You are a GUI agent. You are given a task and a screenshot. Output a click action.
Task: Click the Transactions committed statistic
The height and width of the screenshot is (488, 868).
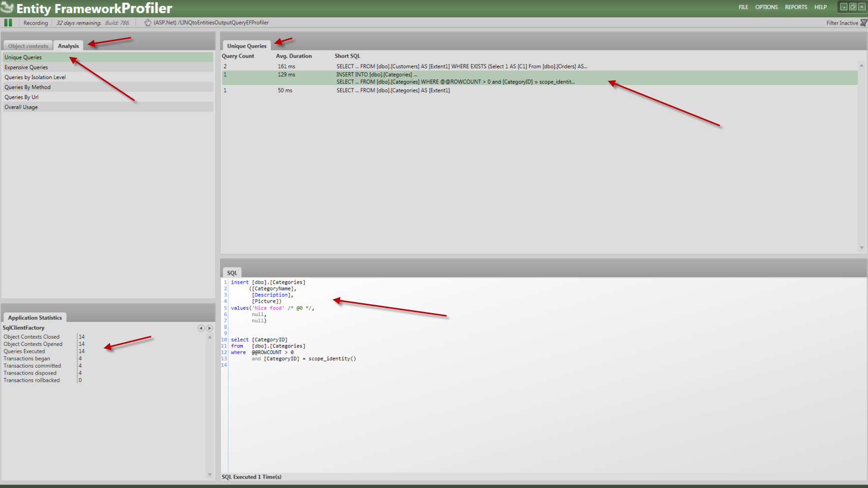pyautogui.click(x=32, y=366)
